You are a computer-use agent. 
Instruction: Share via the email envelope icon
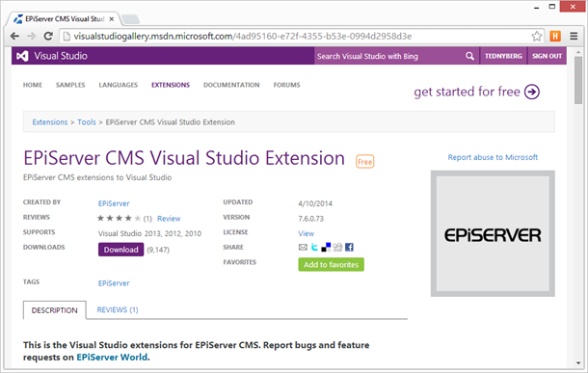click(x=303, y=247)
